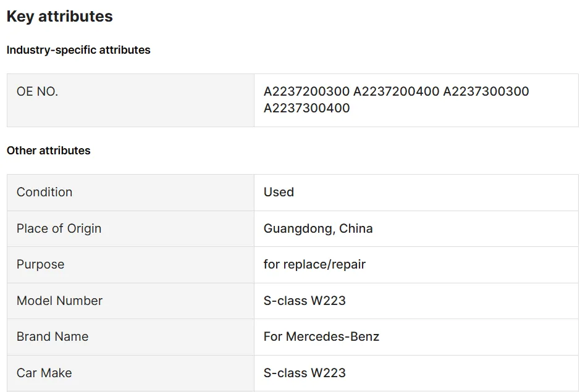
Task: Click the "Place of Origin" label
Action: tap(59, 228)
